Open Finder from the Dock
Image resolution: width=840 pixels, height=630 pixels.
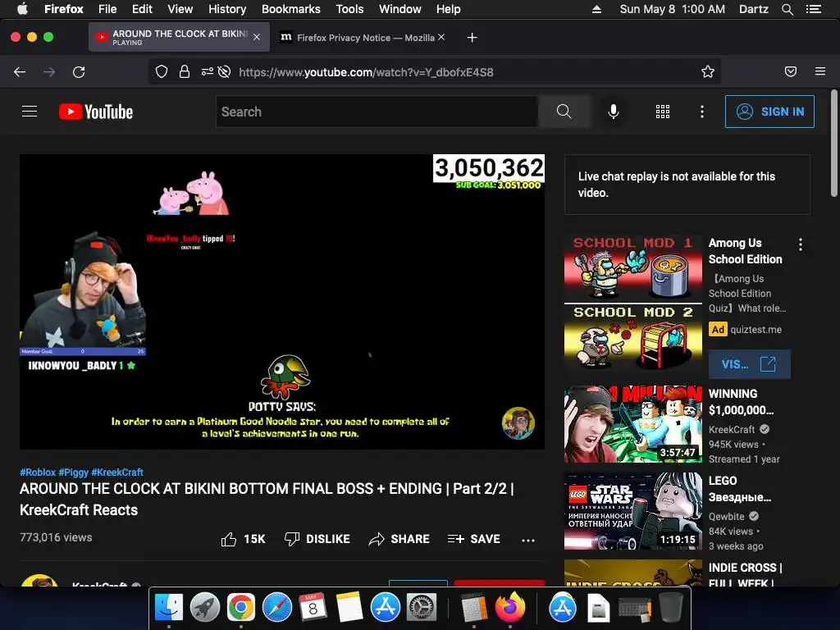pyautogui.click(x=169, y=607)
